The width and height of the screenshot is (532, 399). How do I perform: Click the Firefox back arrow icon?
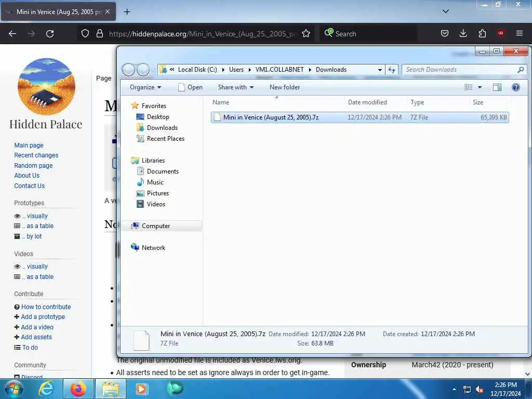[x=12, y=34]
